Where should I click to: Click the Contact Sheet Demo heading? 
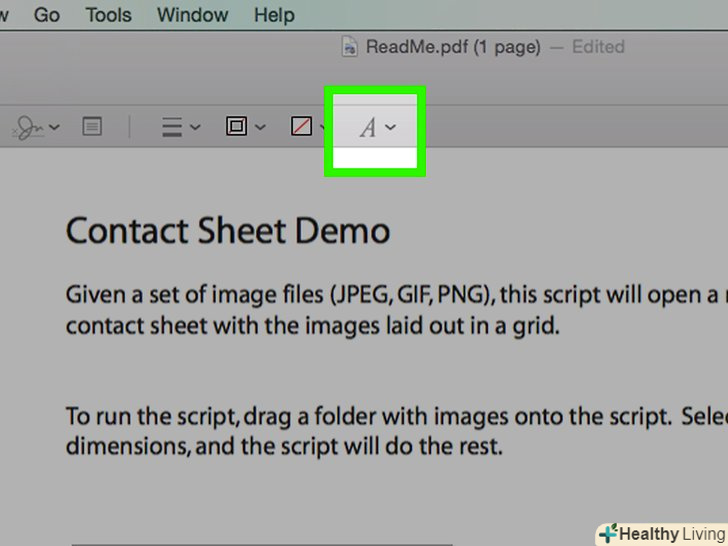click(227, 231)
